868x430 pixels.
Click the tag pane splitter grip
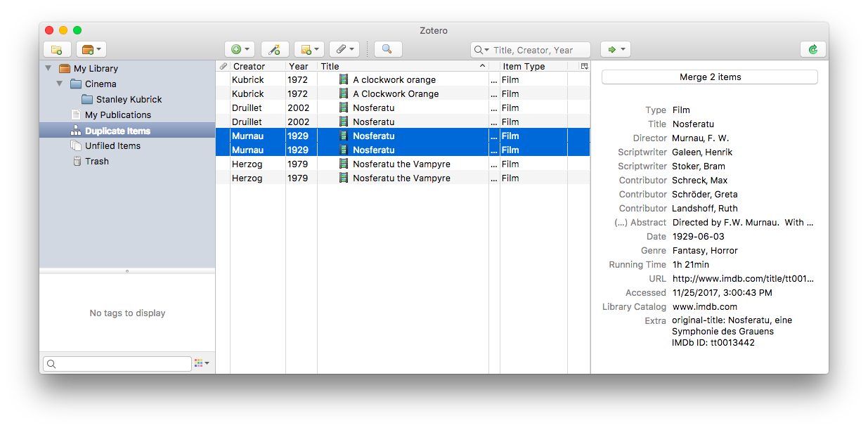tap(127, 271)
